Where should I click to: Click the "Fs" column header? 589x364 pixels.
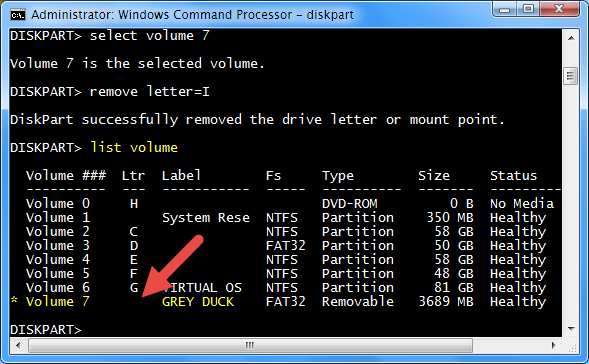[273, 176]
